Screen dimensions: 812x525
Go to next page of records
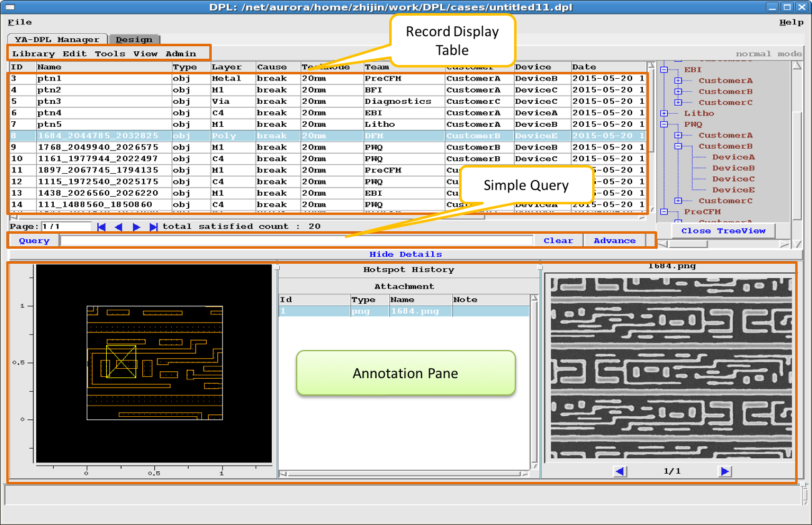[136, 227]
